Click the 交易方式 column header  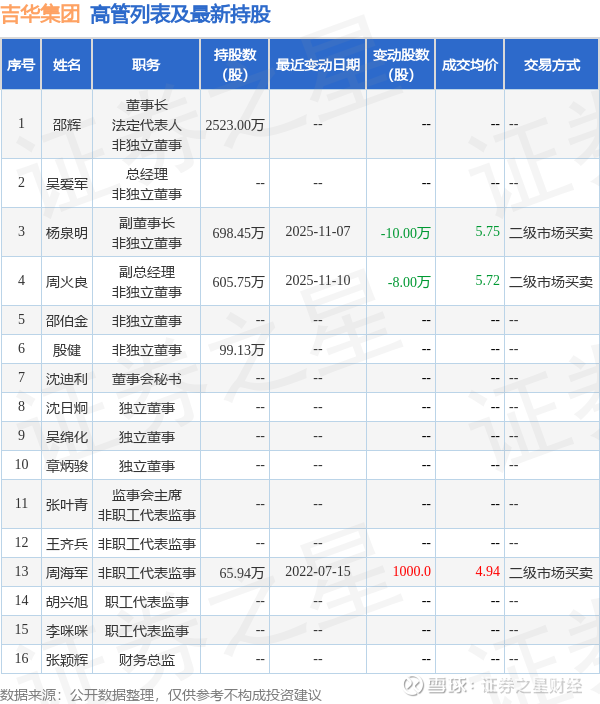tap(552, 65)
